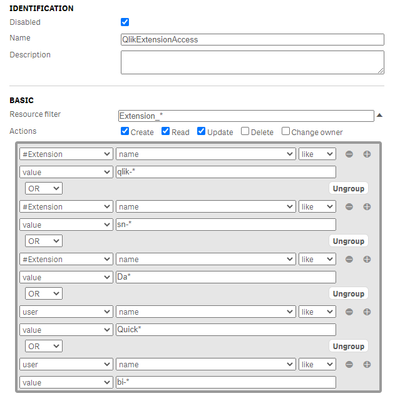
Task: Toggle the Read action checkbox
Action: point(165,131)
